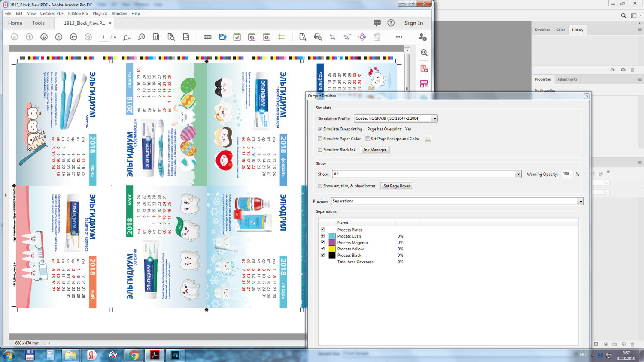Uncheck Process Black separation checkbox
Viewport: 644px width, 362px height.
click(x=322, y=255)
